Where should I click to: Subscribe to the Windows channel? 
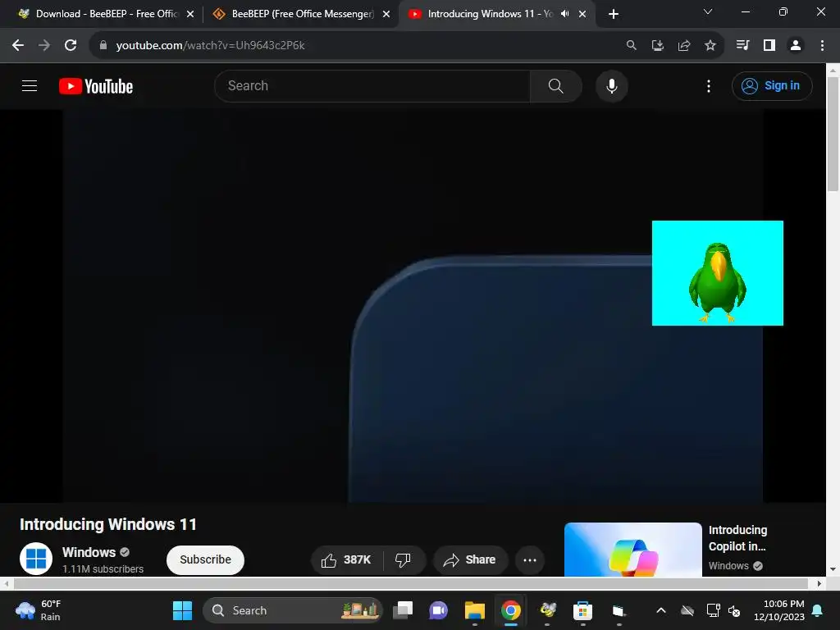[x=205, y=559]
